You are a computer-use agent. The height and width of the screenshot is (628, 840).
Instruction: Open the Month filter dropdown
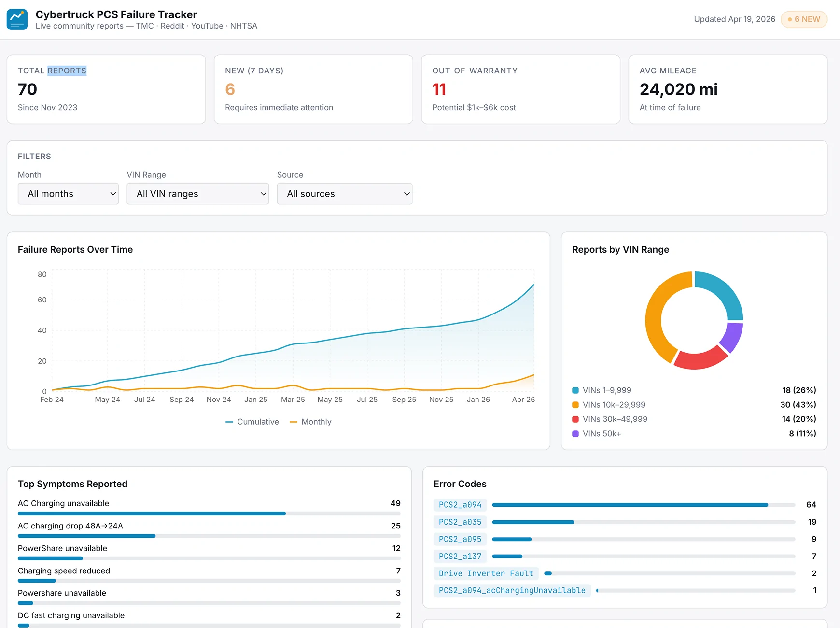point(68,194)
